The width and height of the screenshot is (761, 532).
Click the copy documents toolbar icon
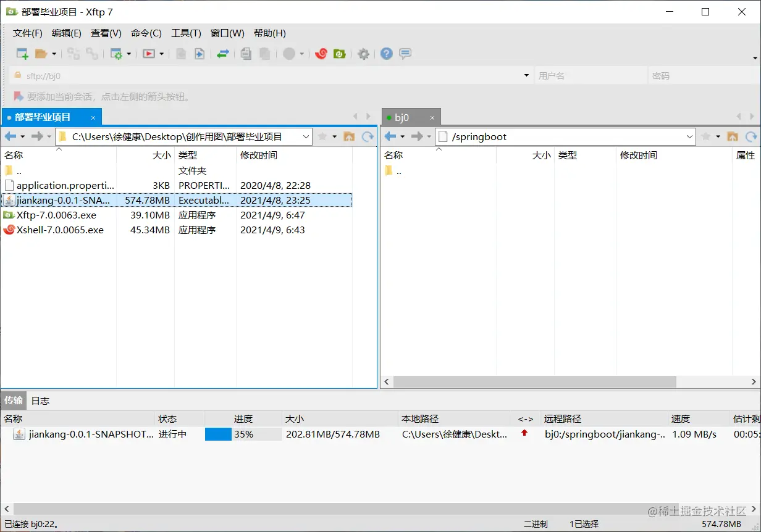(x=246, y=54)
